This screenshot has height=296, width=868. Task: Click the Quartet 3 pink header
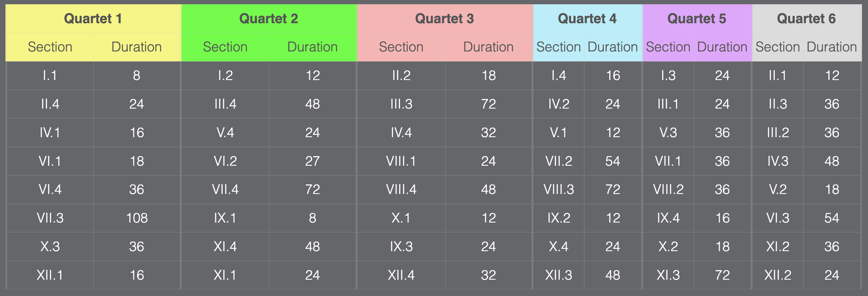(x=445, y=18)
